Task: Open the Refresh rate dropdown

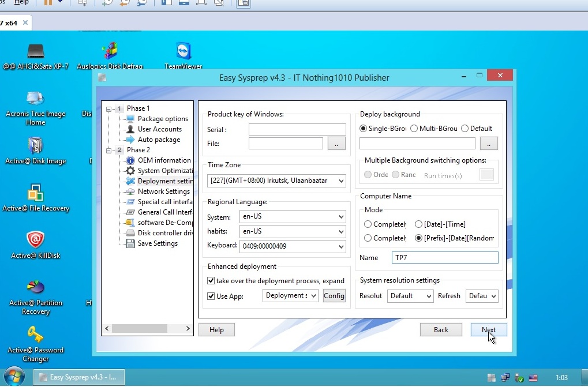Action: coord(482,296)
